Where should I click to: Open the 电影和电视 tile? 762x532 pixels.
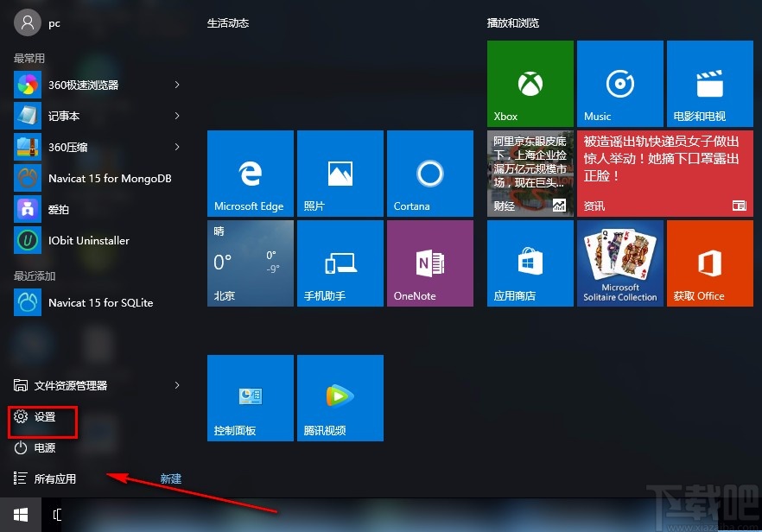709,83
